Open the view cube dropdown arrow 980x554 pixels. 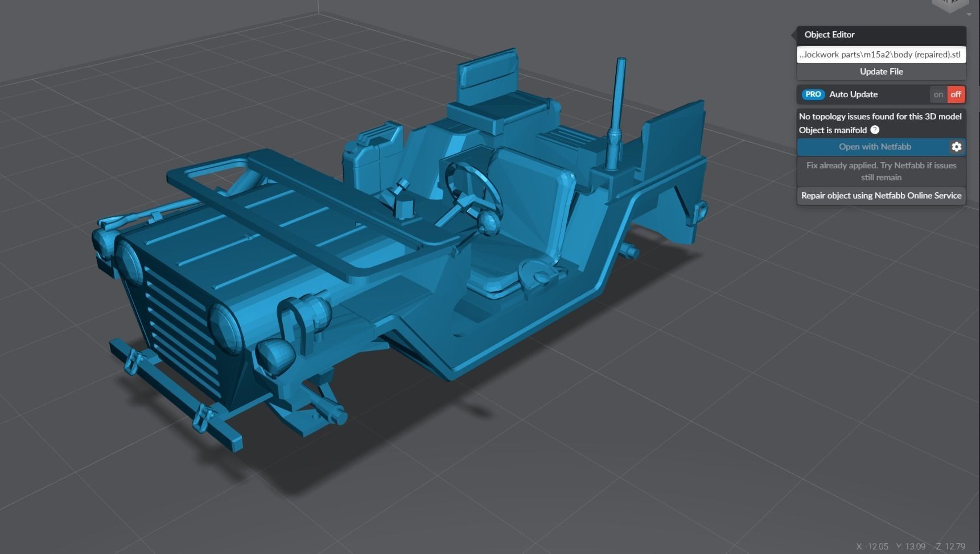[969, 15]
